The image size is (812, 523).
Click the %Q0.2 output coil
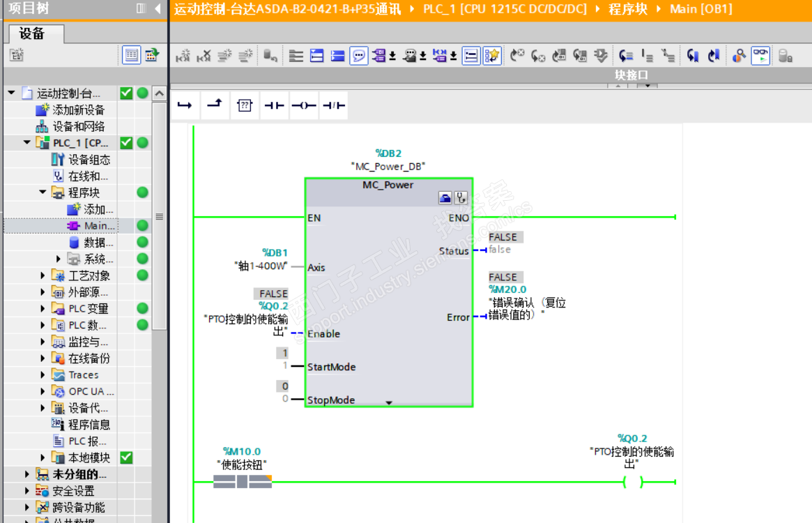(632, 482)
